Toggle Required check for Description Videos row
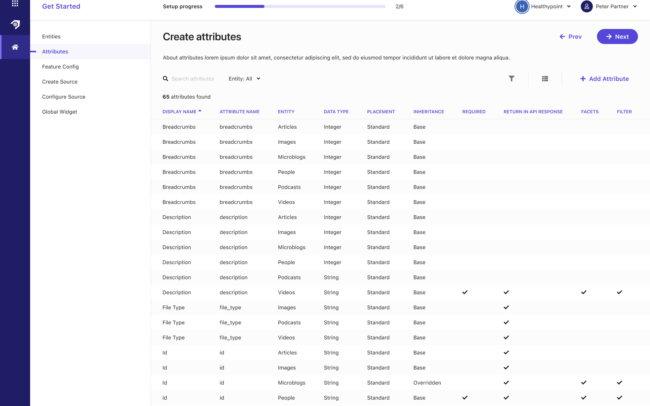Viewport: 650px width, 406px height. click(x=465, y=292)
